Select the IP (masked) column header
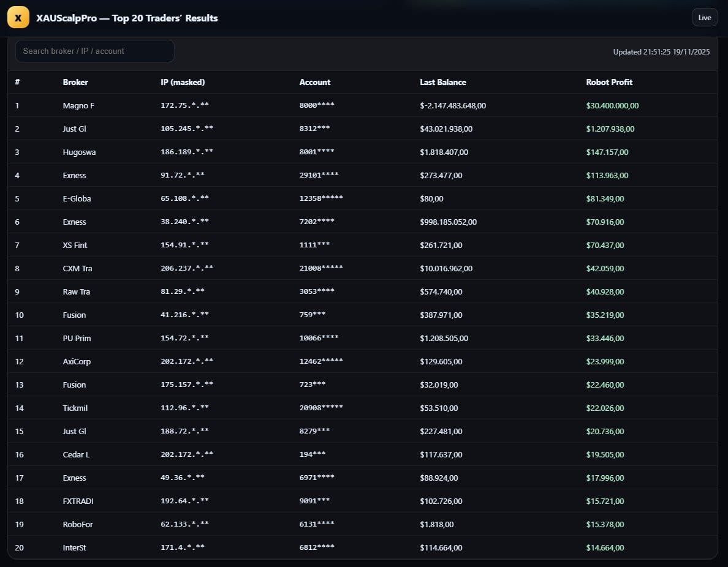Screen dimensions: 728x567 183,82
